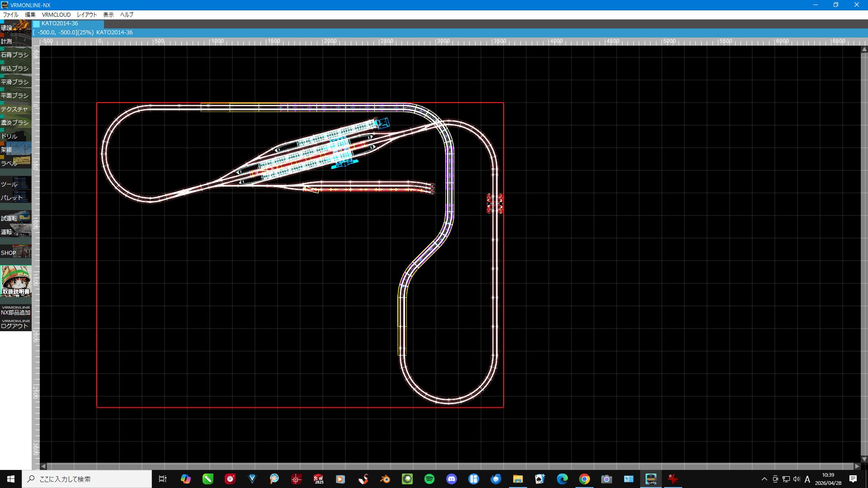Click the vertical scrollbar up arrow

click(x=864, y=49)
